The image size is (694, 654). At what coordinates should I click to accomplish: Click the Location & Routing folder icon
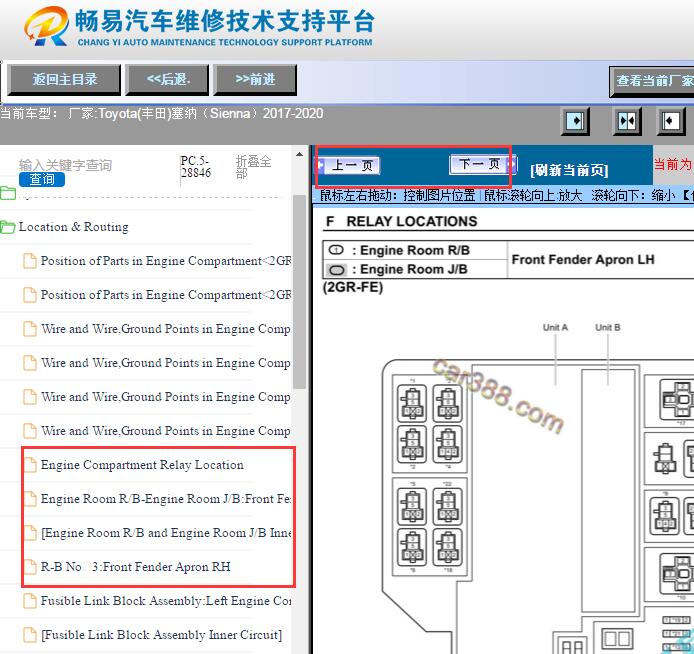[8, 227]
